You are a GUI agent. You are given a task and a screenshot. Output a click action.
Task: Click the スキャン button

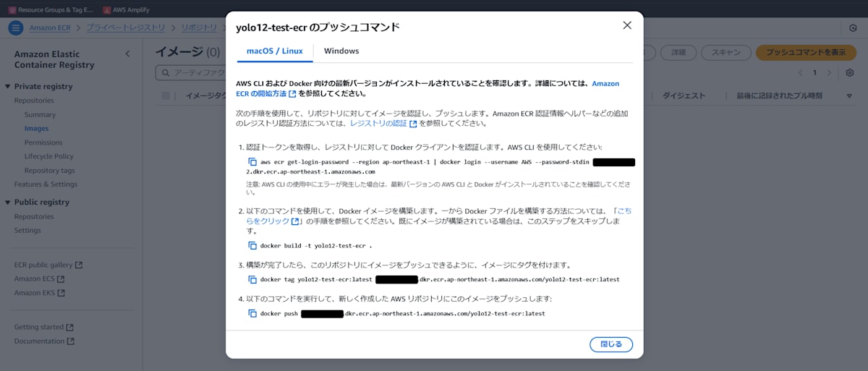726,52
